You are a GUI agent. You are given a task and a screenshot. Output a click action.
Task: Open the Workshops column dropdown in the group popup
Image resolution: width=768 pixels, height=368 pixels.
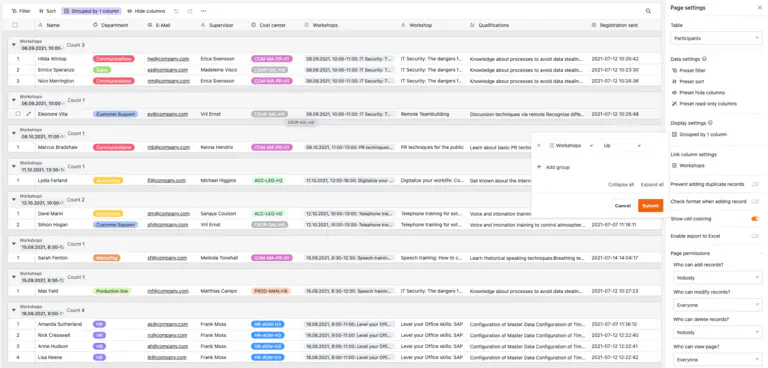pyautogui.click(x=571, y=146)
